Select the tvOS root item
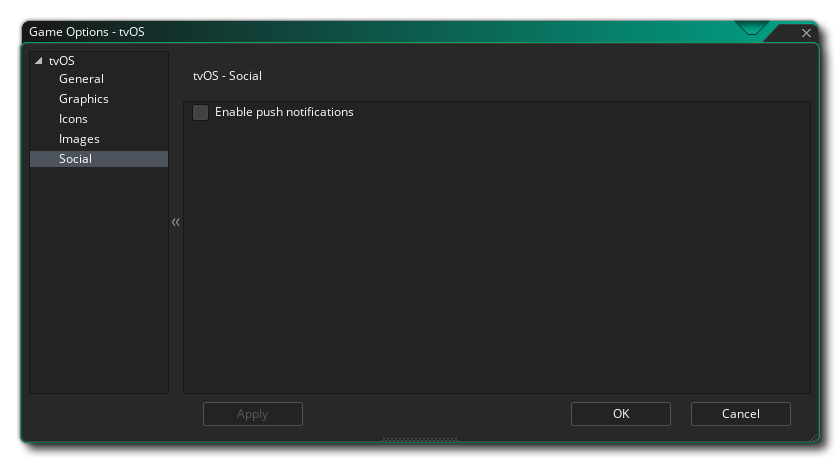840x463 pixels. coord(62,61)
